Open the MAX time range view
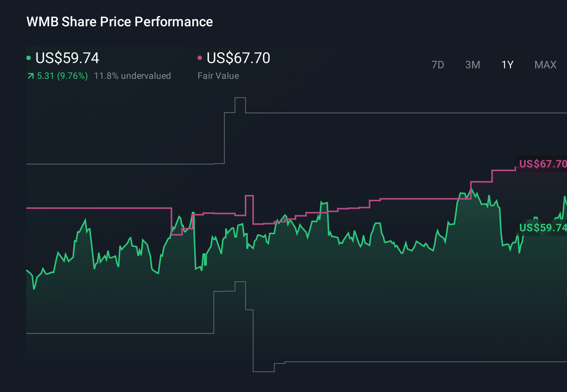567x392 pixels. coord(545,65)
